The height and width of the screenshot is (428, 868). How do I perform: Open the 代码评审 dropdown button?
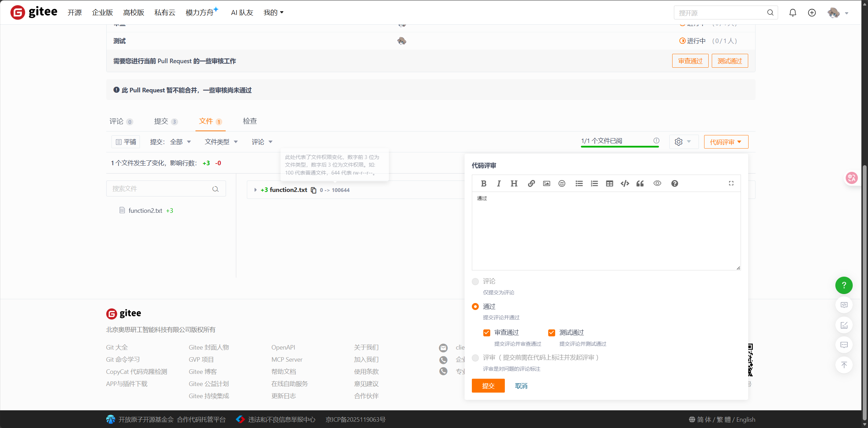point(726,142)
